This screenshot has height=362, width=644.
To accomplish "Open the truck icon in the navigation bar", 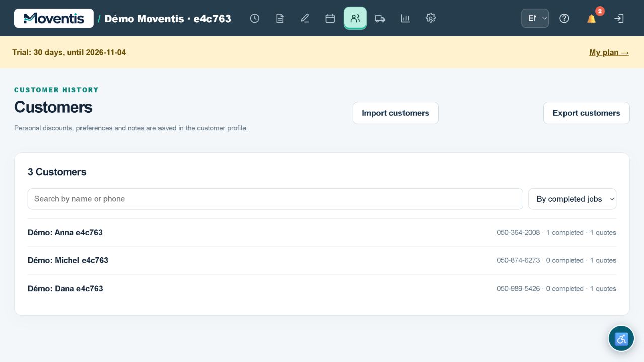I will 380,18.
